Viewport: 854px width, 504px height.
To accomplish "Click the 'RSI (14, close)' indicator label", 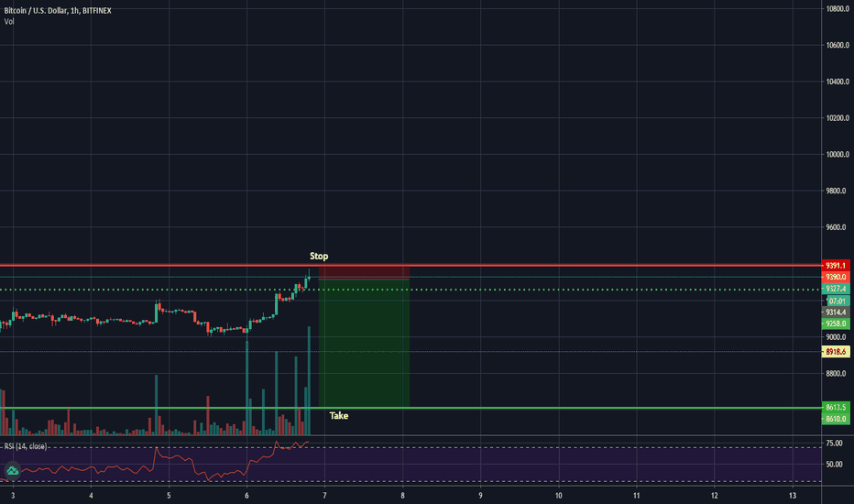I will 26,446.
